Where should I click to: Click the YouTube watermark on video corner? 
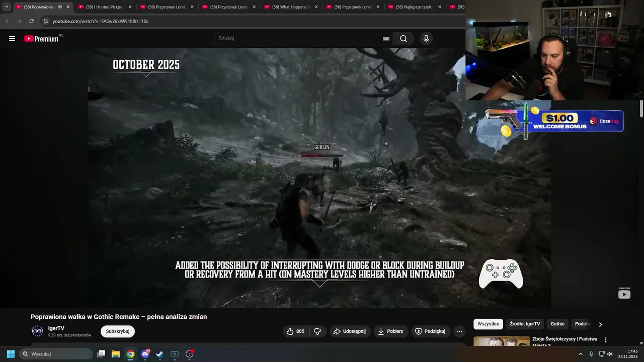coord(624,294)
